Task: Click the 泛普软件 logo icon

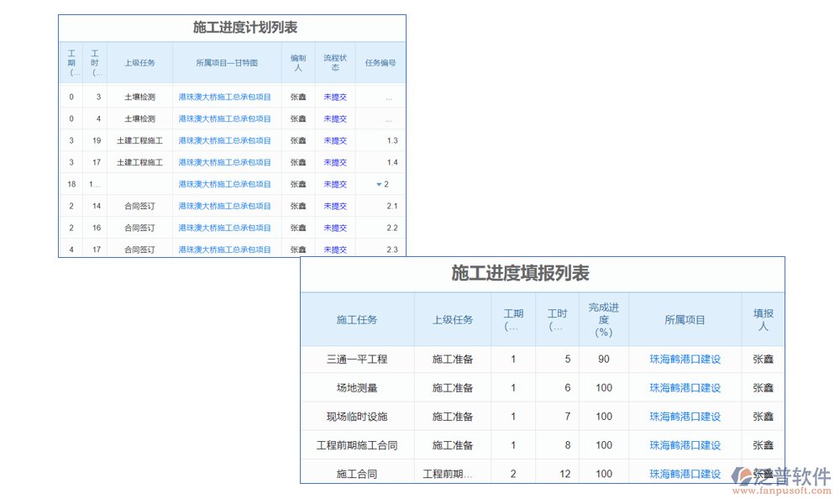Action: point(743,473)
